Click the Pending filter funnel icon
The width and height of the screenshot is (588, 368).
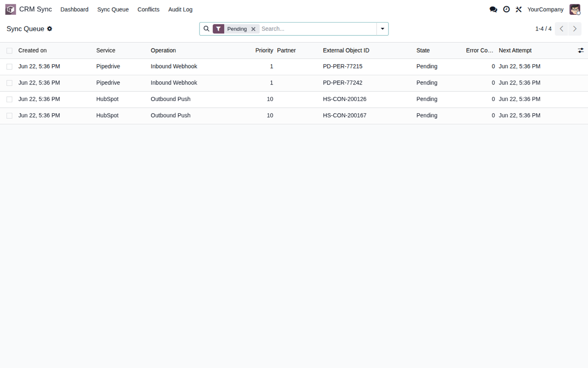[219, 29]
